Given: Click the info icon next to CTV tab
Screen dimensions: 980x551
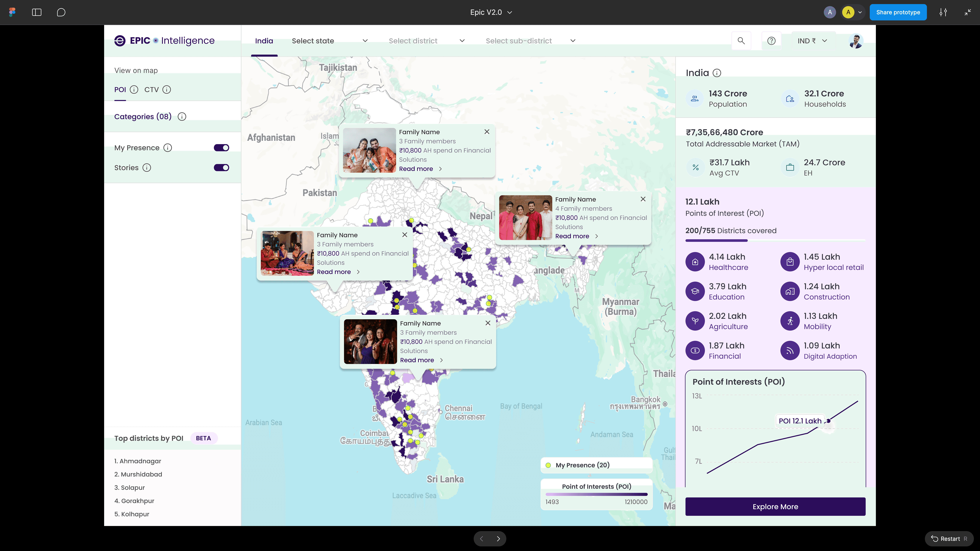Looking at the screenshot, I should [x=167, y=90].
